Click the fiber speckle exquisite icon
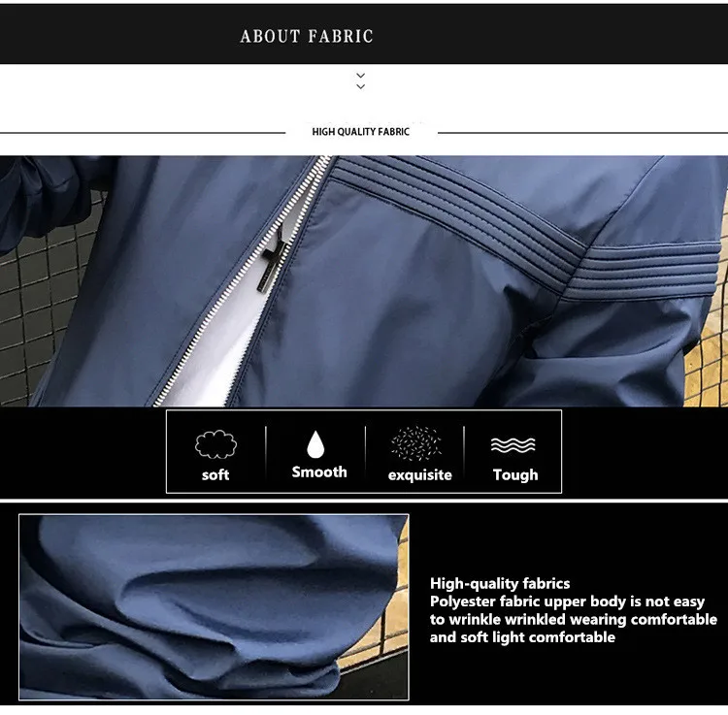This screenshot has height=715, width=728. point(416,443)
